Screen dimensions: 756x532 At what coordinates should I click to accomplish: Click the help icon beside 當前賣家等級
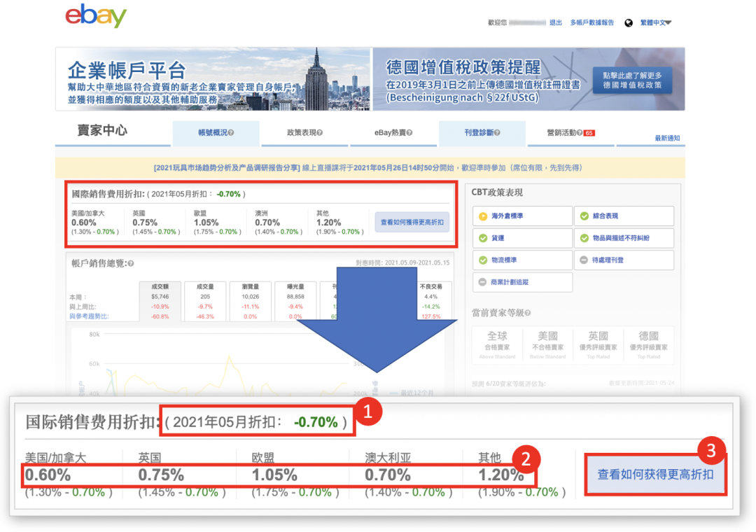click(x=528, y=313)
